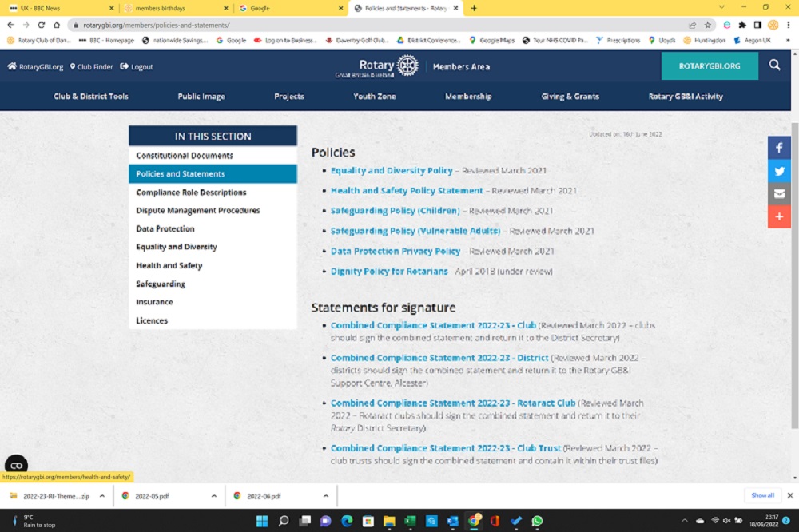Viewport: 799px width, 532px height.
Task: Expand options for Theme zip download
Action: tap(102, 496)
